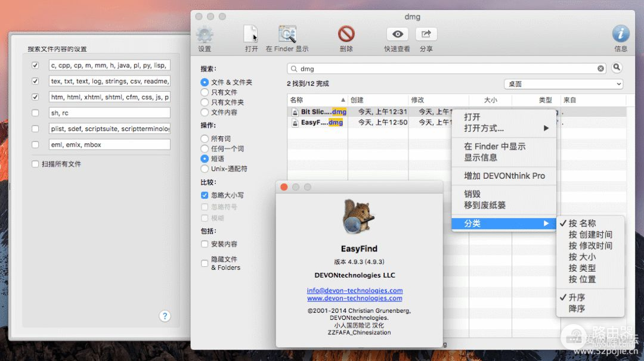Viewport: 644px width, 361px height.
Task: Open the 设置 gear toolbar icon
Action: tap(205, 35)
